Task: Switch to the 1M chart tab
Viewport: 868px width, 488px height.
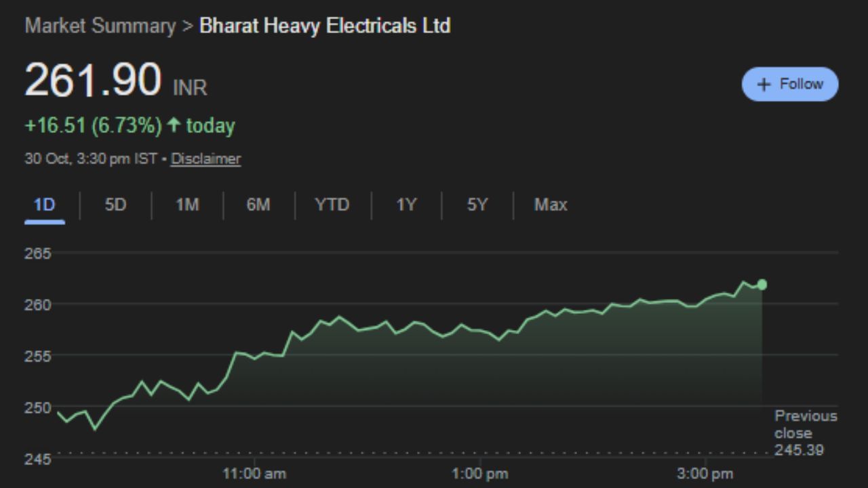Action: coord(187,205)
